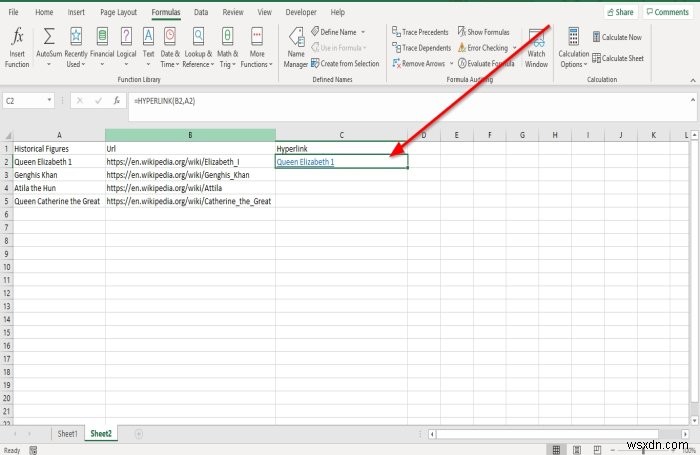Switch to the Home tab
Screen dimensions: 700x455
tap(44, 12)
